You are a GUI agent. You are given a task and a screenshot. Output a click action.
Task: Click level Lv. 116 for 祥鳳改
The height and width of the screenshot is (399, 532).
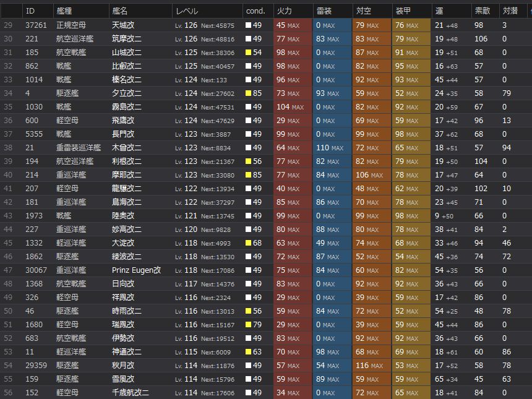coord(186,297)
